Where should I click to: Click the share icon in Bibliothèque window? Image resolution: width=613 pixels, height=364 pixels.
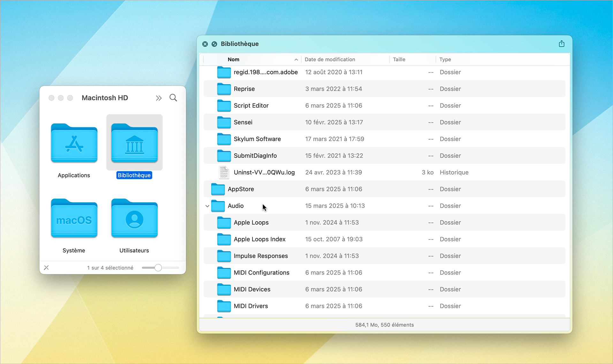[x=562, y=44]
